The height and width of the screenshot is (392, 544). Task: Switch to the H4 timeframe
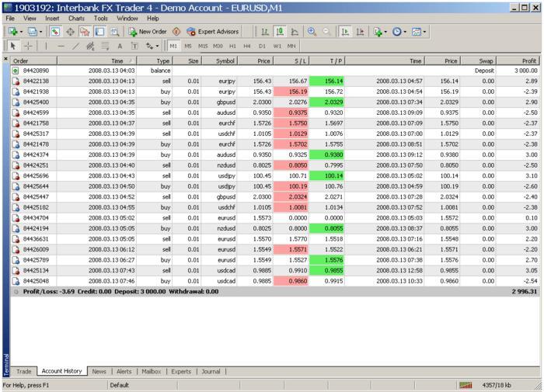tap(246, 46)
